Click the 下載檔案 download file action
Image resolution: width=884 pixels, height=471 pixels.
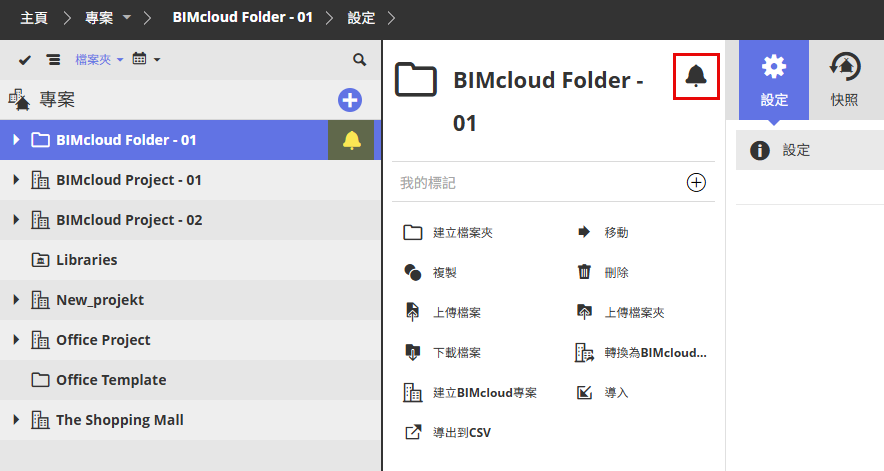coord(443,353)
